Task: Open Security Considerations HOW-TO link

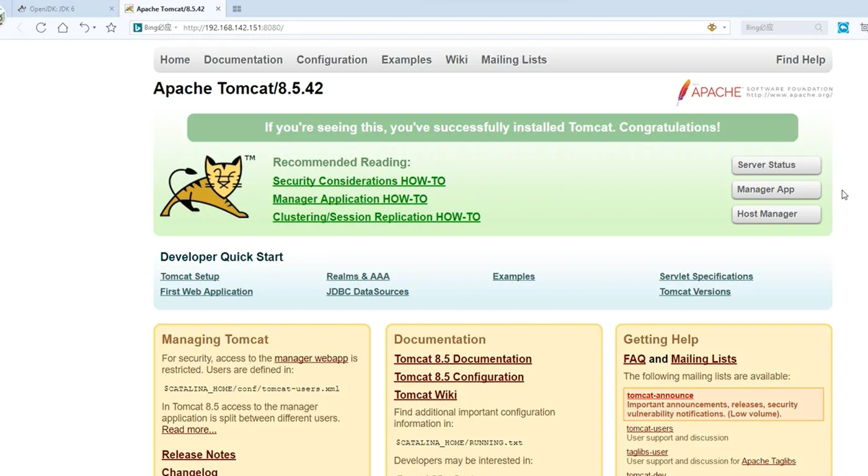Action: click(359, 181)
